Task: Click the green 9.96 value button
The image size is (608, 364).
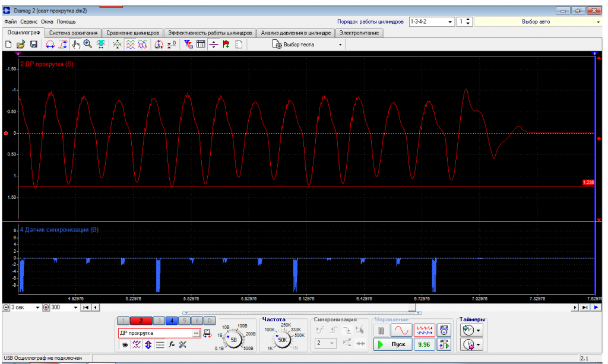Action: (x=424, y=344)
